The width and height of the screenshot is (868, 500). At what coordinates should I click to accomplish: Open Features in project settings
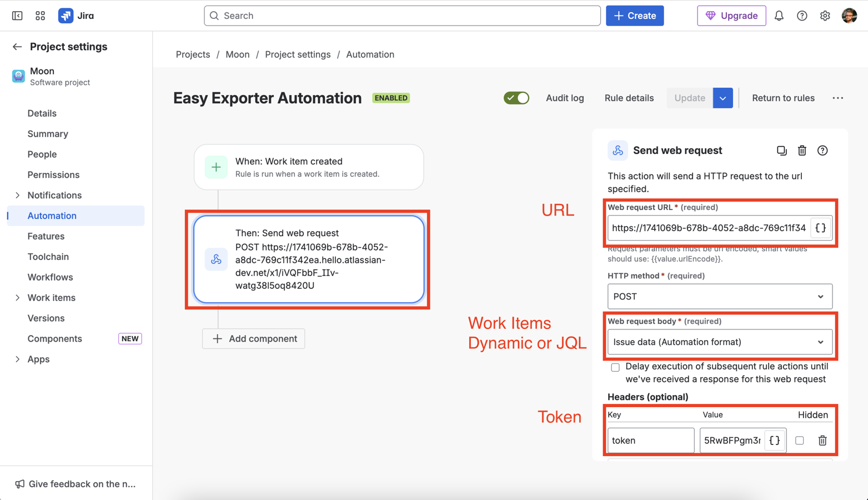[46, 236]
